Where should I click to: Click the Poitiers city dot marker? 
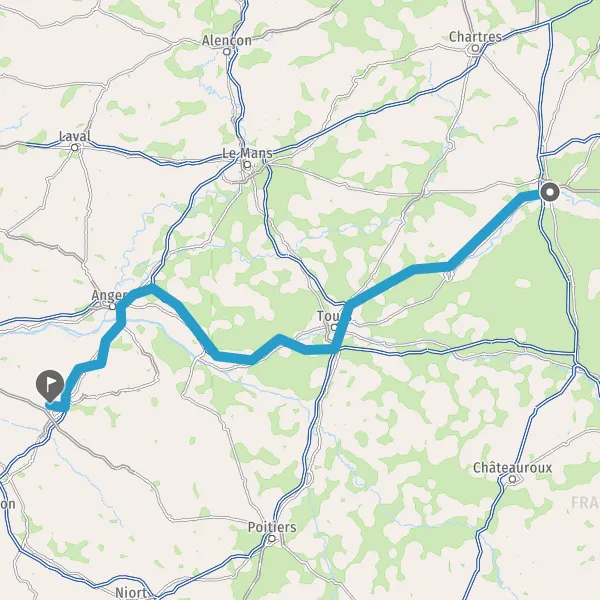[272, 539]
